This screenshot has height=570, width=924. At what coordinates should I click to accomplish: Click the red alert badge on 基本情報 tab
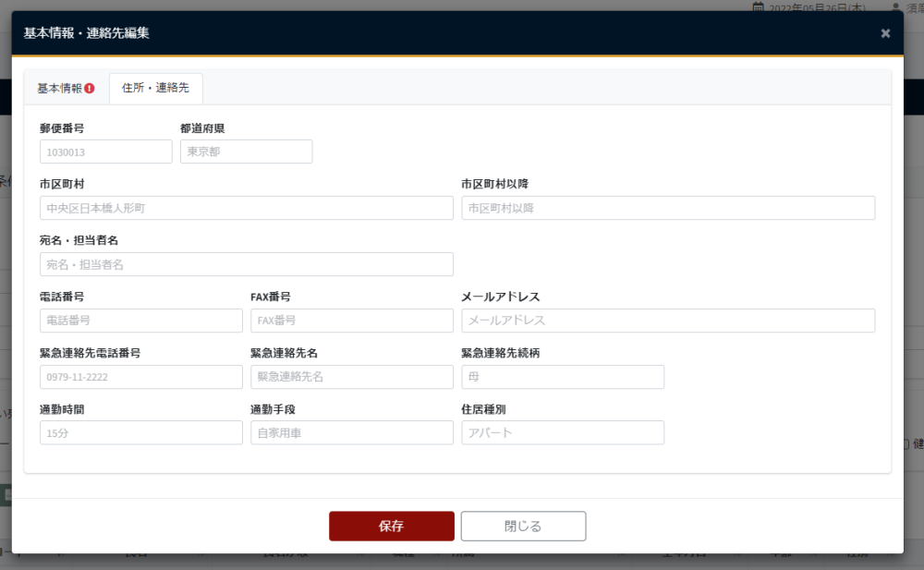pyautogui.click(x=91, y=86)
